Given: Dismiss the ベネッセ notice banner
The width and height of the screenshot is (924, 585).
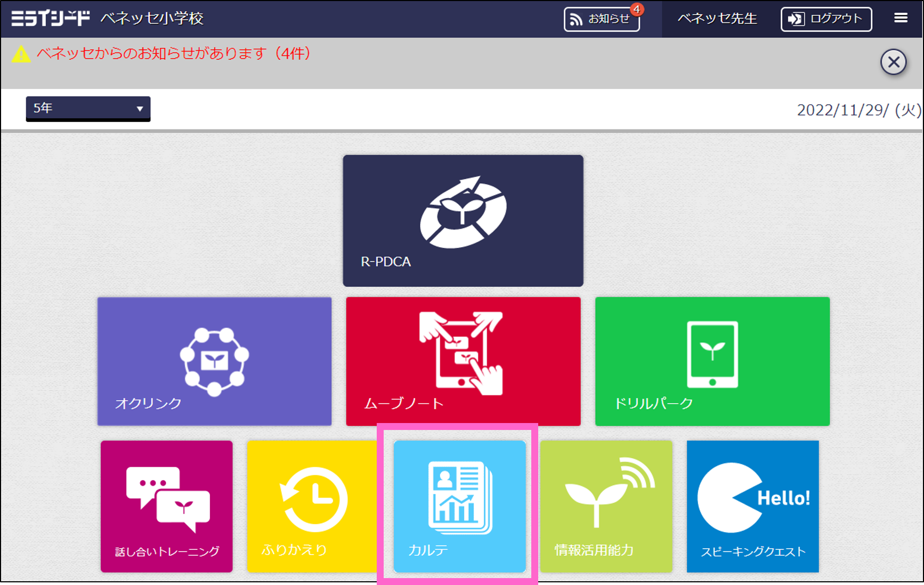Looking at the screenshot, I should click(x=894, y=62).
